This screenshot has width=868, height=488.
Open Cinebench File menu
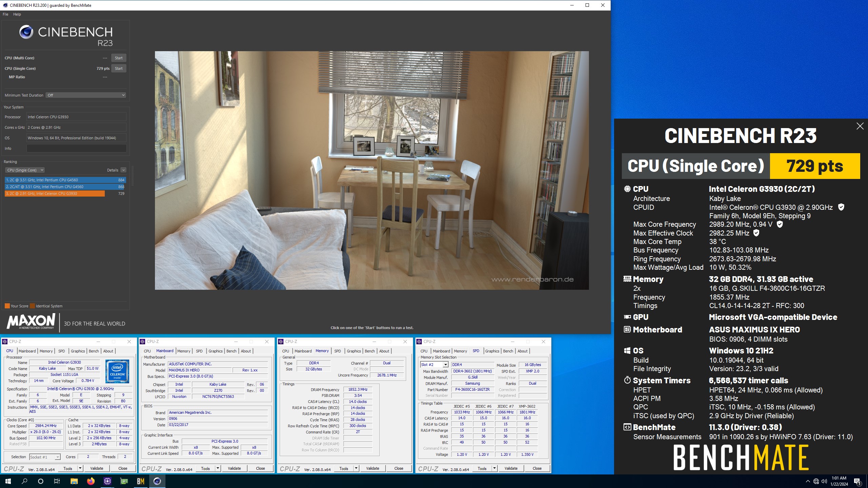click(5, 14)
